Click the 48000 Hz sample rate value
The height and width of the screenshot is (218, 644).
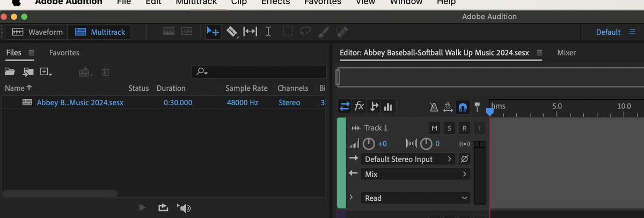[x=243, y=103]
